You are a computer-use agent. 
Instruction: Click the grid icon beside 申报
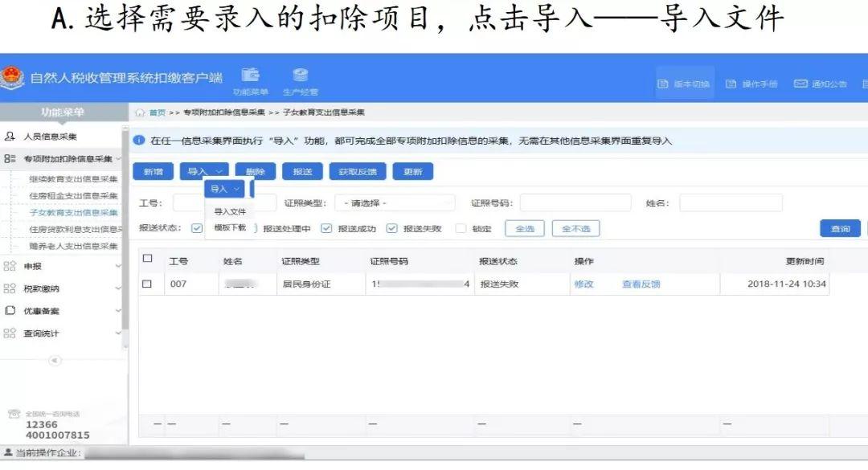tap(10, 266)
